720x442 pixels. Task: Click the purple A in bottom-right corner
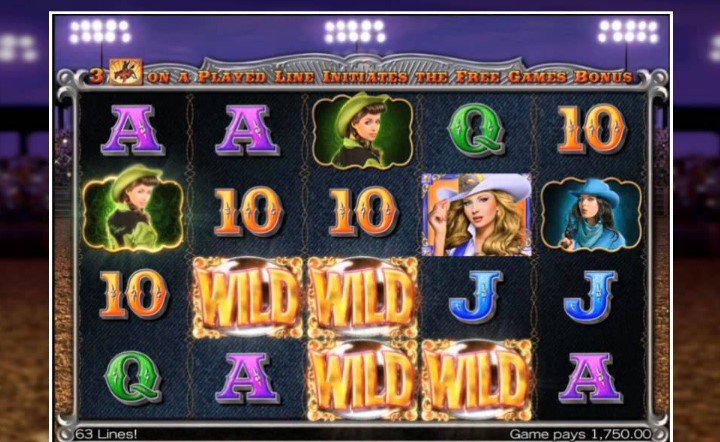pos(590,378)
